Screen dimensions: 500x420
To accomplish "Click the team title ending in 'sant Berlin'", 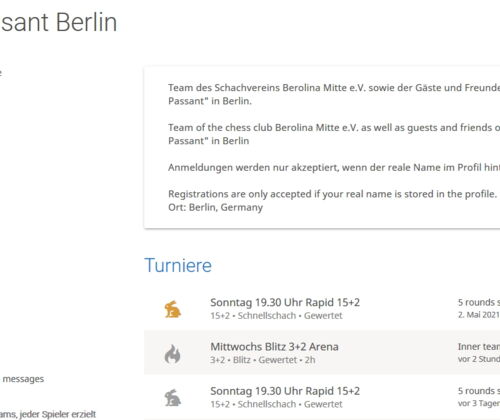I will pyautogui.click(x=59, y=22).
